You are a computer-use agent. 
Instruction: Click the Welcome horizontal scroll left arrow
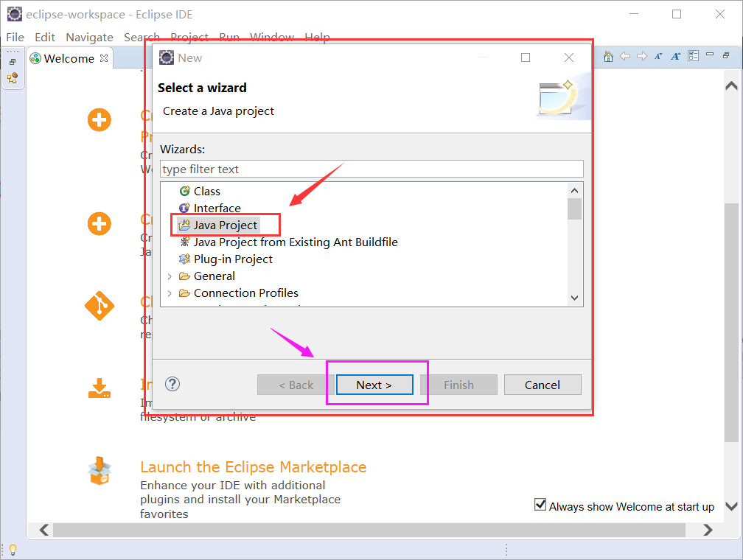[x=44, y=530]
